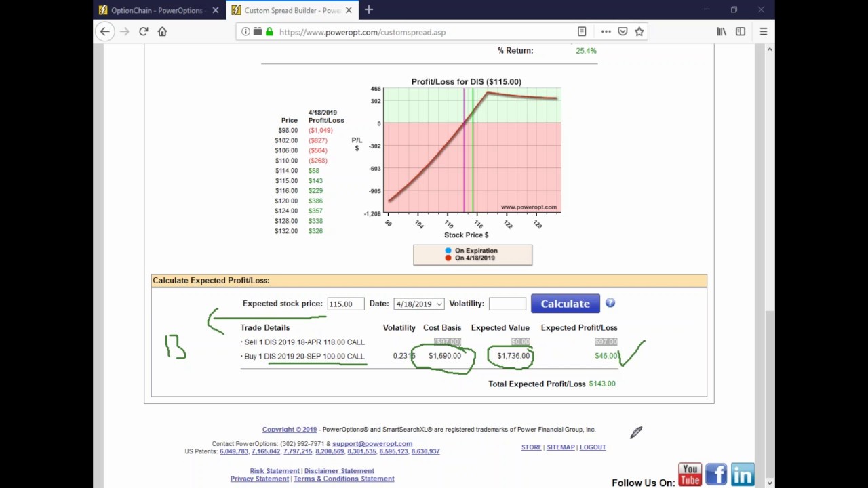Select the $115.00 price row value $143
The width and height of the screenshot is (868, 488).
coord(315,181)
